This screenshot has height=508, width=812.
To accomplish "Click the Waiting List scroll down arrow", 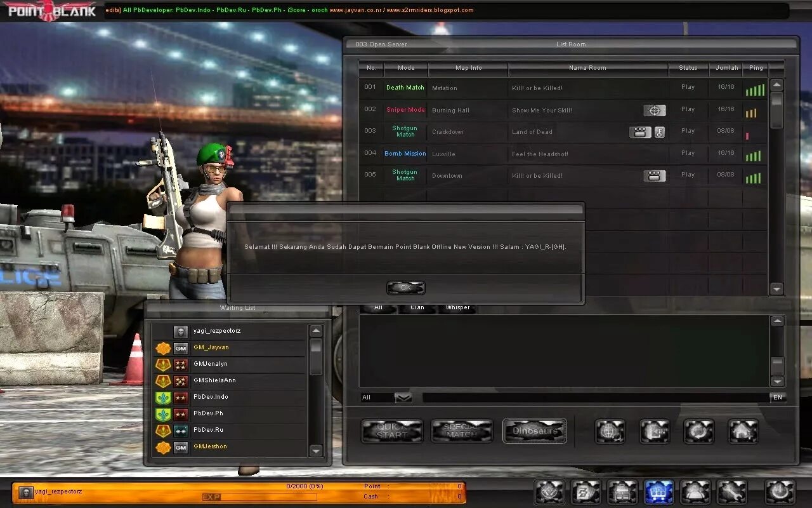I will [x=316, y=450].
